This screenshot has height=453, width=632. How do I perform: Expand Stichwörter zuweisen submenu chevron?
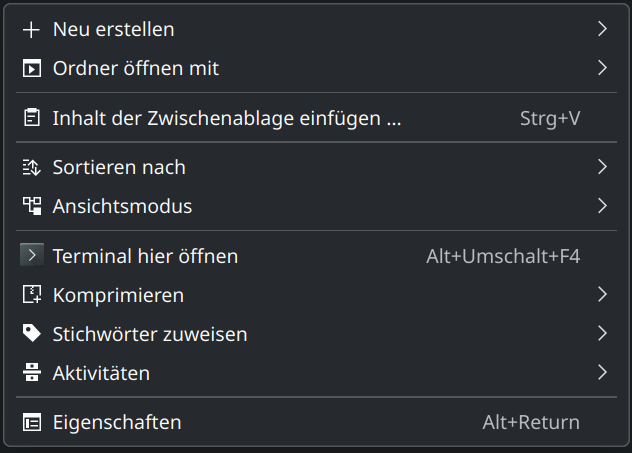(602, 334)
